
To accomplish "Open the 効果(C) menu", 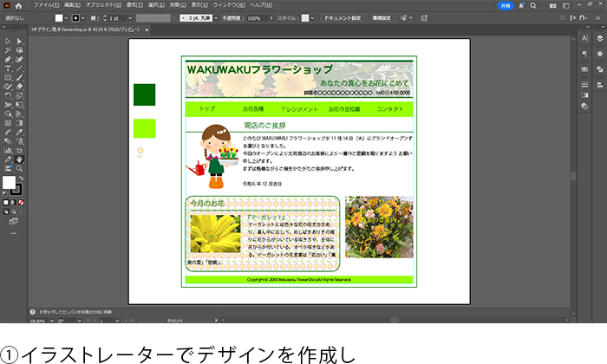I will 178,5.
